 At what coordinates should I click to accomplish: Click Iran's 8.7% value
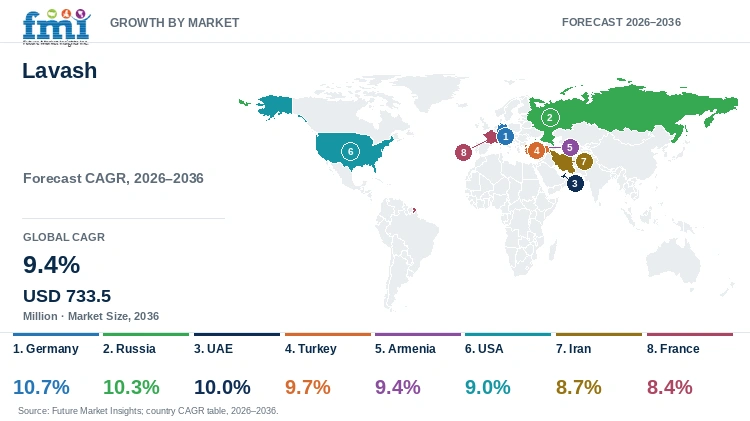578,387
